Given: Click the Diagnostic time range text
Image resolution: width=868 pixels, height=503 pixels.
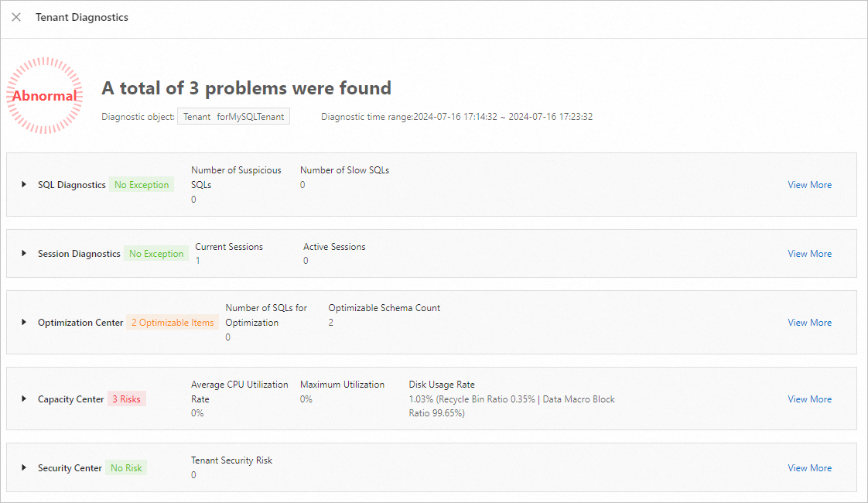Looking at the screenshot, I should point(456,117).
